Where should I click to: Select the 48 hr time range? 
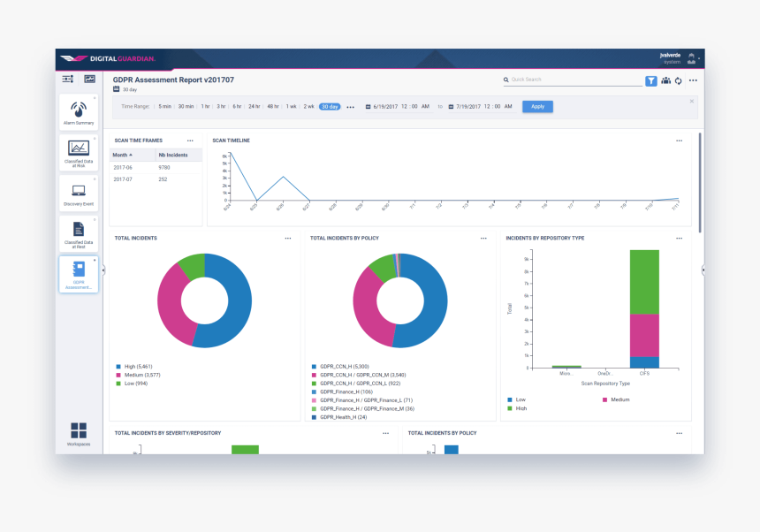click(273, 107)
